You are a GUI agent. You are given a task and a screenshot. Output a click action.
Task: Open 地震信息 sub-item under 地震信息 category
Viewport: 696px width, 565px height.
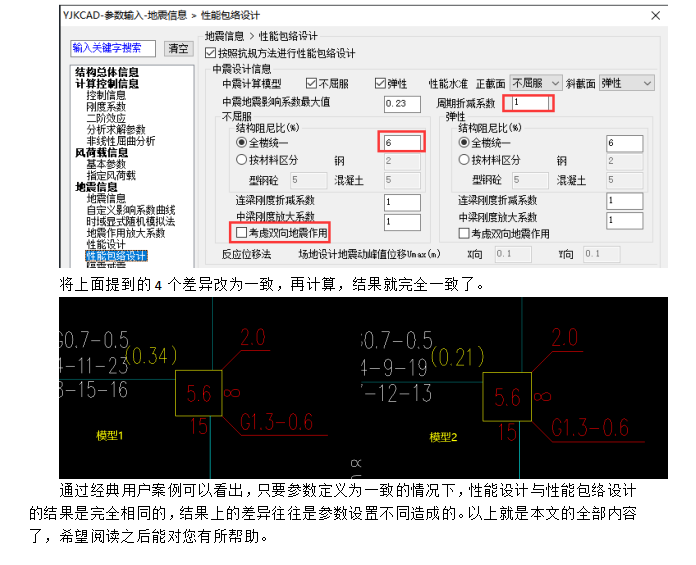106,198
